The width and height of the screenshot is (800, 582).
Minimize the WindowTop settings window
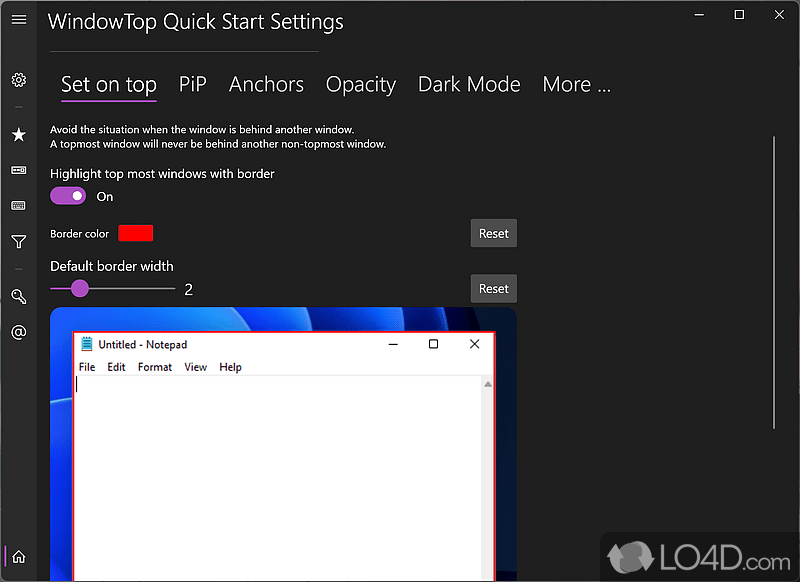pyautogui.click(x=699, y=15)
